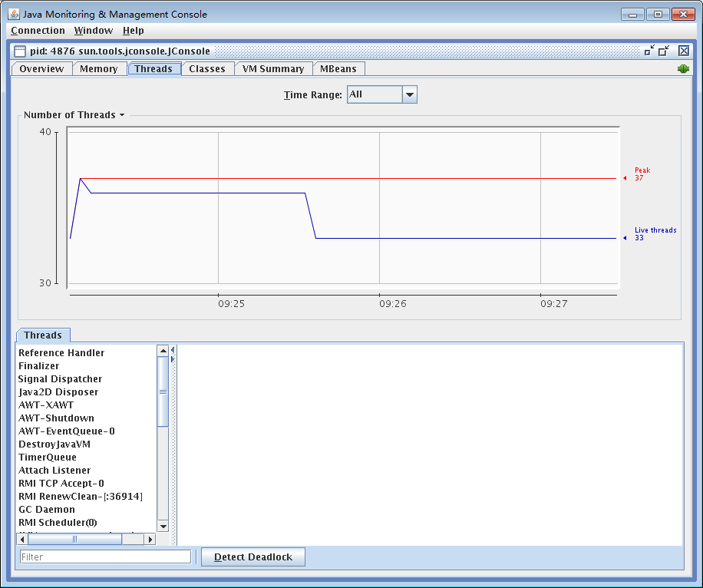703x588 pixels.
Task: Close the Java Monitoring Console window
Action: 683,15
